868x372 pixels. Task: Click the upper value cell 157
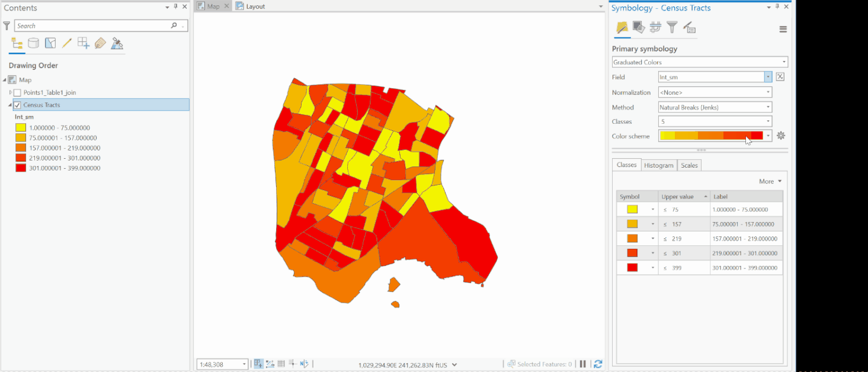pyautogui.click(x=684, y=224)
